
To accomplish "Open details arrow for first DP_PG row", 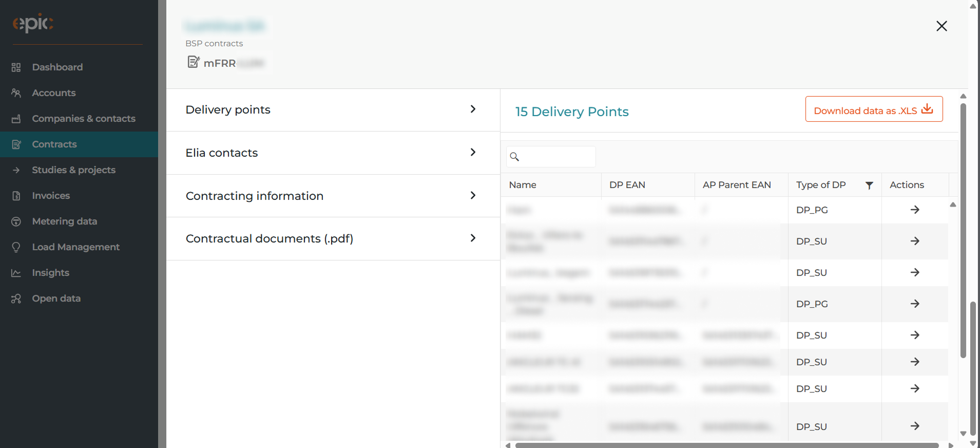I will tap(915, 210).
